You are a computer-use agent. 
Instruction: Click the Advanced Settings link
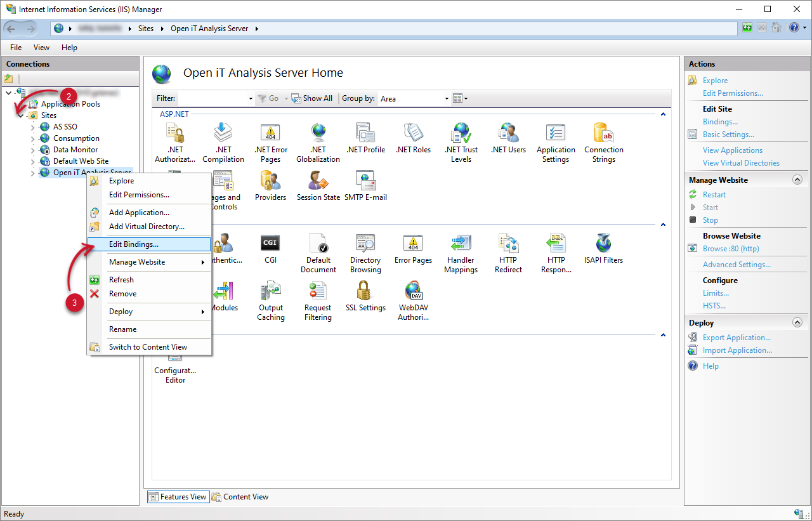point(737,265)
